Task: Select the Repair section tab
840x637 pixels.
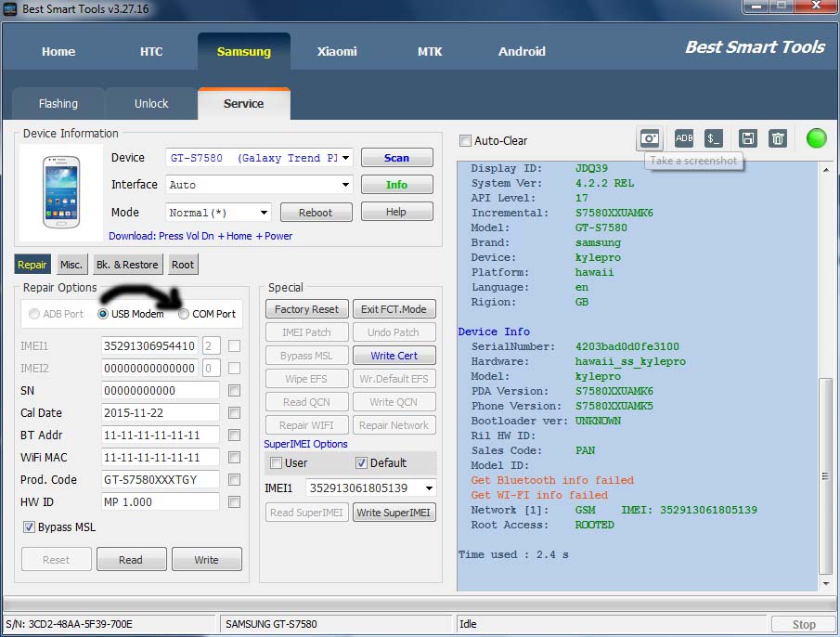Action: coord(32,265)
